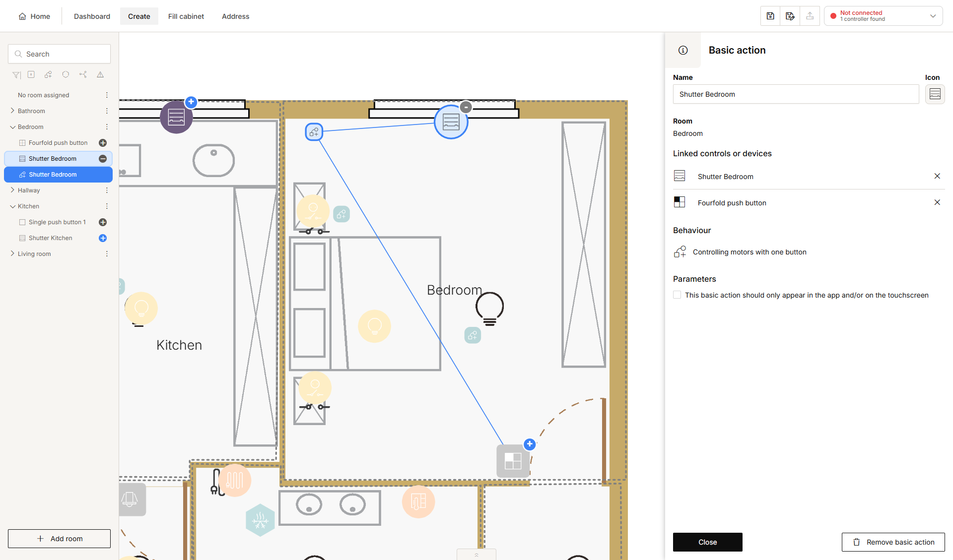
Task: Click the save project icon
Action: pos(770,16)
